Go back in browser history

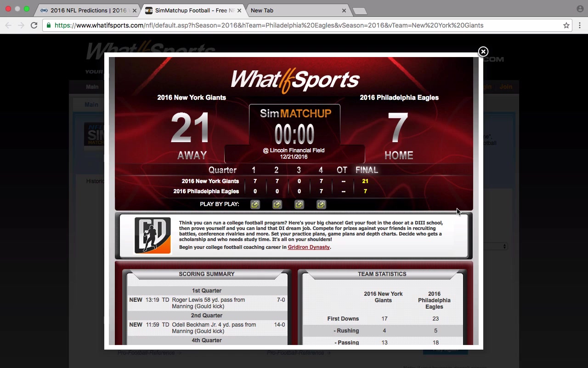(8, 25)
